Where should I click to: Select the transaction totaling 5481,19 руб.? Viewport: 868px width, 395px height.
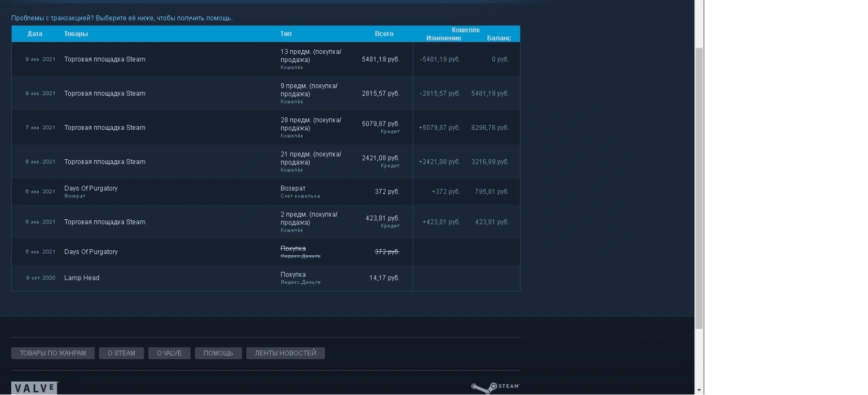[266, 59]
